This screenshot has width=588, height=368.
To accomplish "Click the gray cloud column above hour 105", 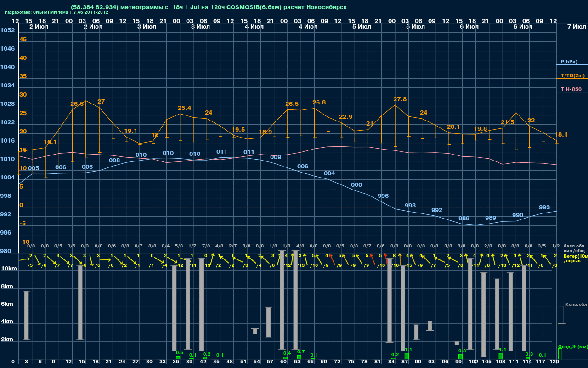I will [x=483, y=315].
